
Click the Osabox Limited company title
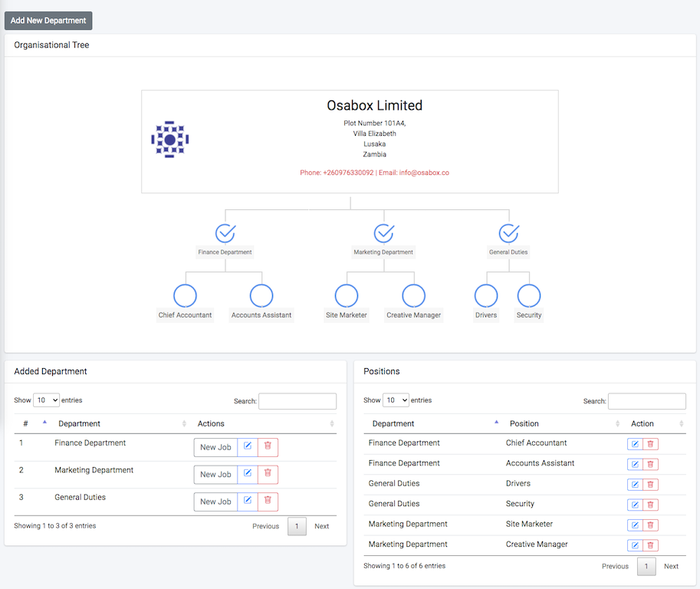[375, 105]
